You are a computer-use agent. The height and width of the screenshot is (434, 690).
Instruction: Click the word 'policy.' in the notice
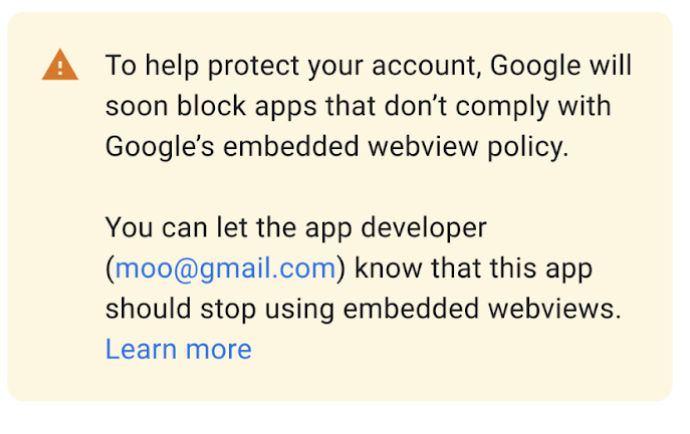(x=528, y=147)
